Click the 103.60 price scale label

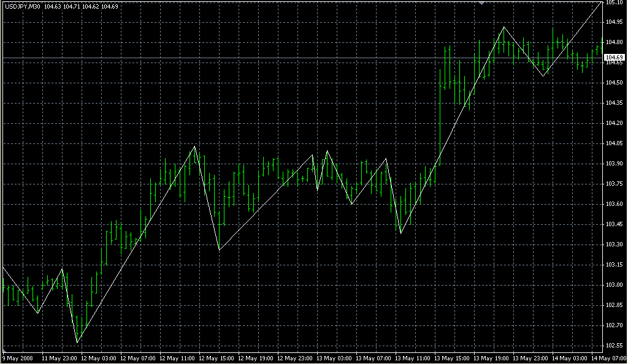click(615, 204)
